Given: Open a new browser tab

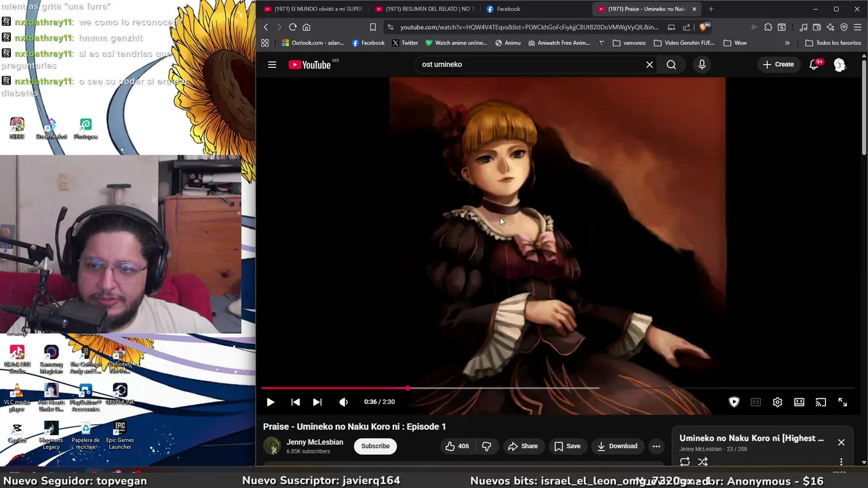Looking at the screenshot, I should coord(711,9).
